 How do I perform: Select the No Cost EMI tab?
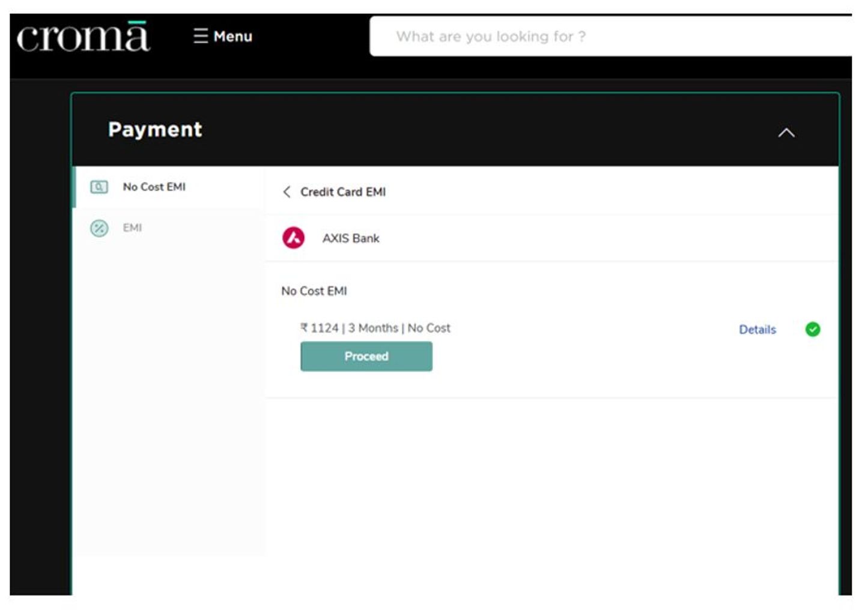tap(154, 187)
